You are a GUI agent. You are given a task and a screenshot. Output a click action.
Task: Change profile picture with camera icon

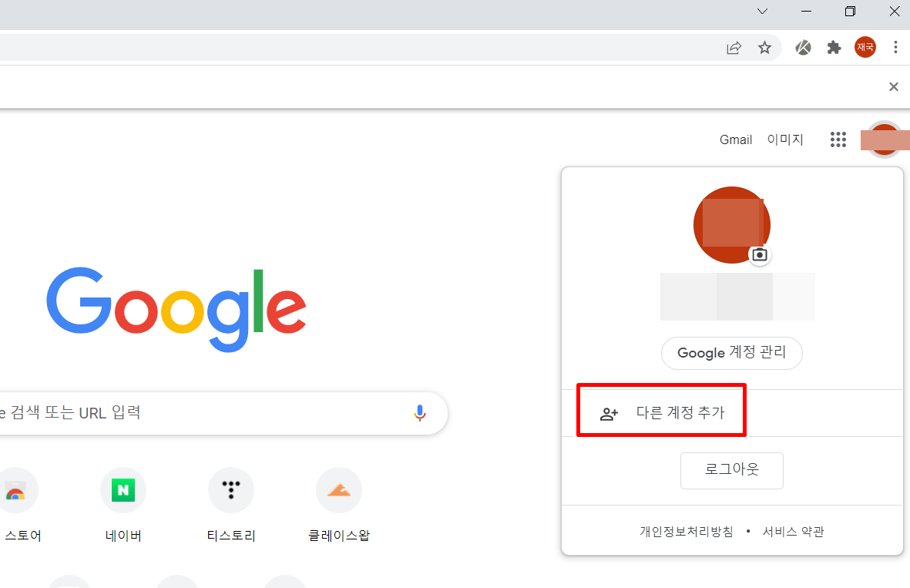pos(760,254)
